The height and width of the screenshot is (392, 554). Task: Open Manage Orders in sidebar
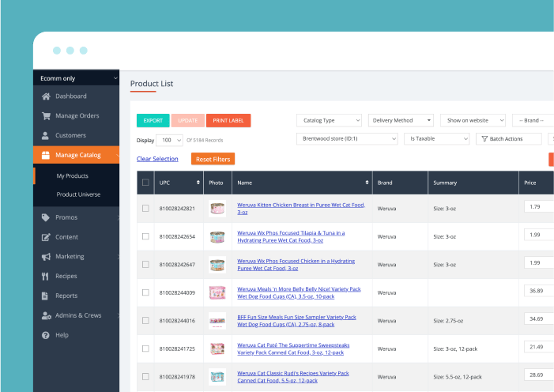click(77, 116)
